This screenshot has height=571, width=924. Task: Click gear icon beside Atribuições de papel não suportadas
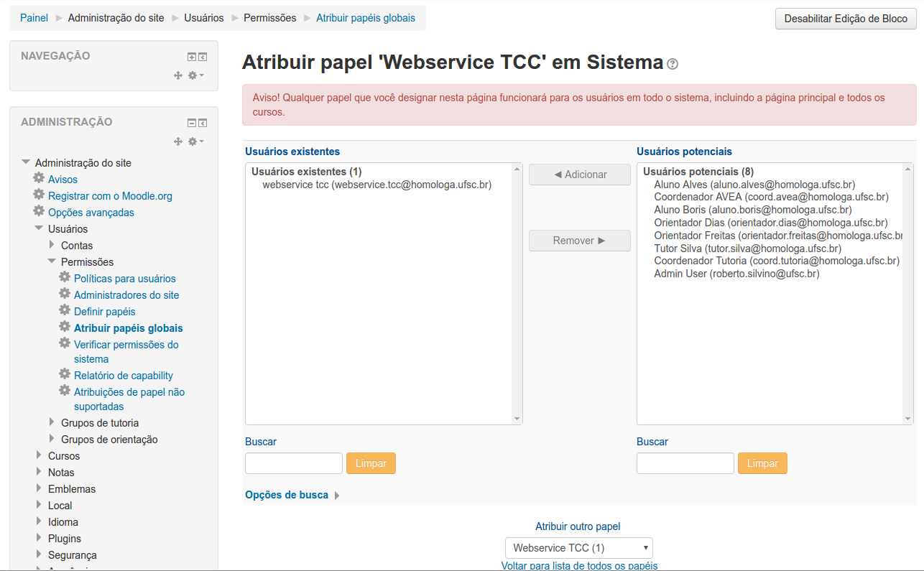[65, 390]
